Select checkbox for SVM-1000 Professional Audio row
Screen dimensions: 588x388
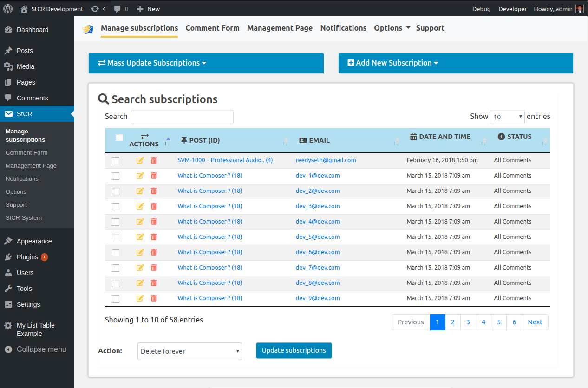click(116, 161)
